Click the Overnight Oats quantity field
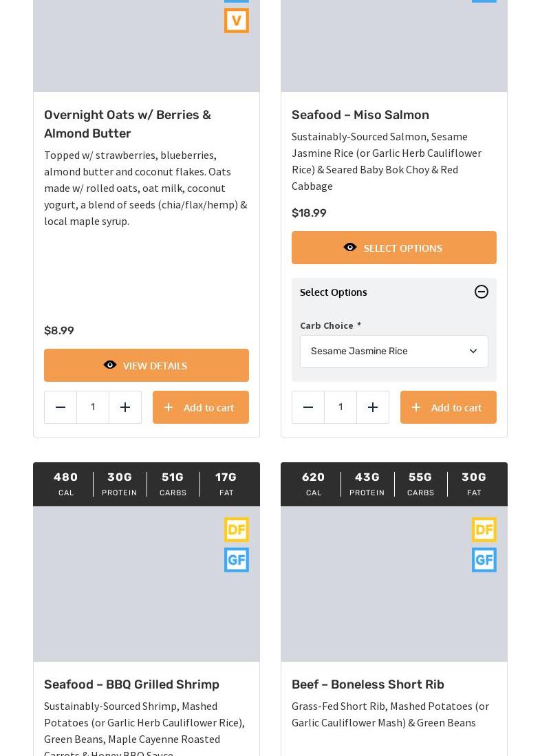 93,407
